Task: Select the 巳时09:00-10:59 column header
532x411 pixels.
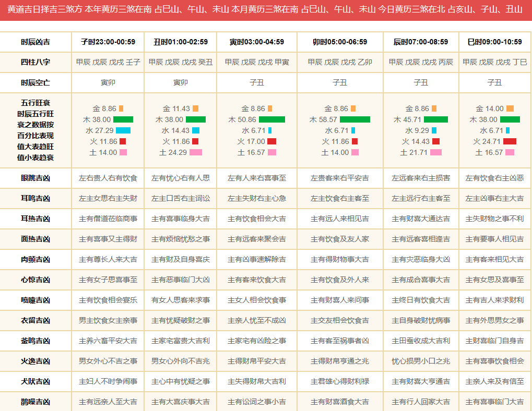Action: click(494, 42)
